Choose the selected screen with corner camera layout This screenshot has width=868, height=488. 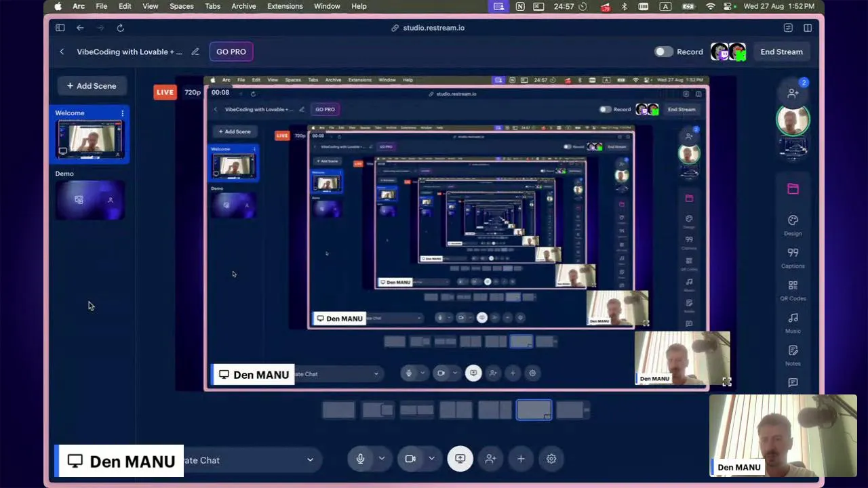pos(534,409)
